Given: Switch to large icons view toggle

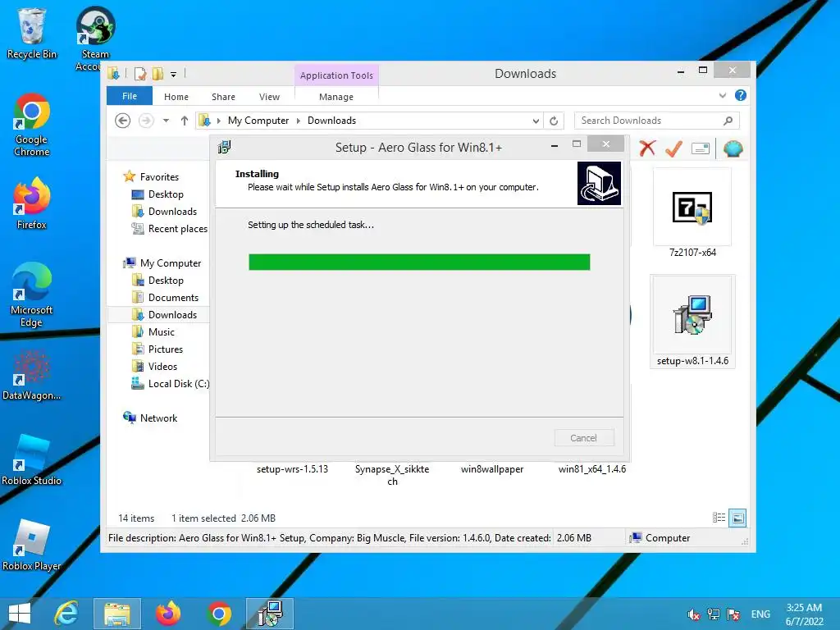Looking at the screenshot, I should pyautogui.click(x=737, y=518).
